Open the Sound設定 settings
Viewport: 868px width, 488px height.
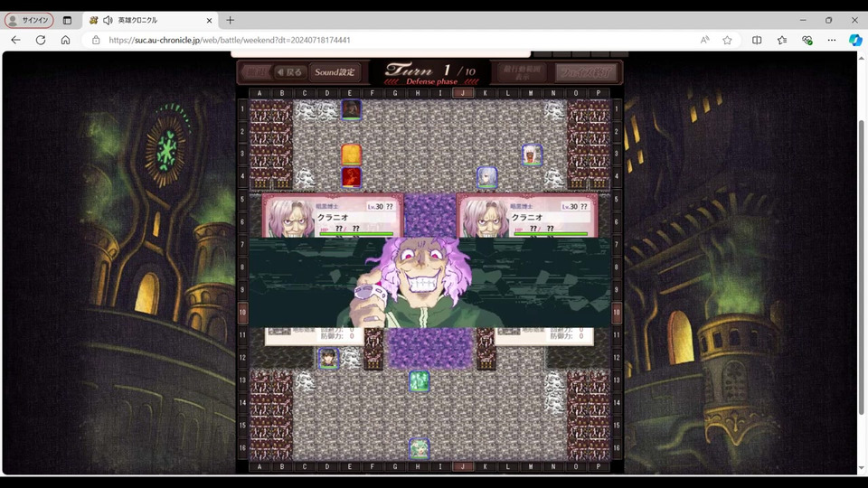coord(335,72)
